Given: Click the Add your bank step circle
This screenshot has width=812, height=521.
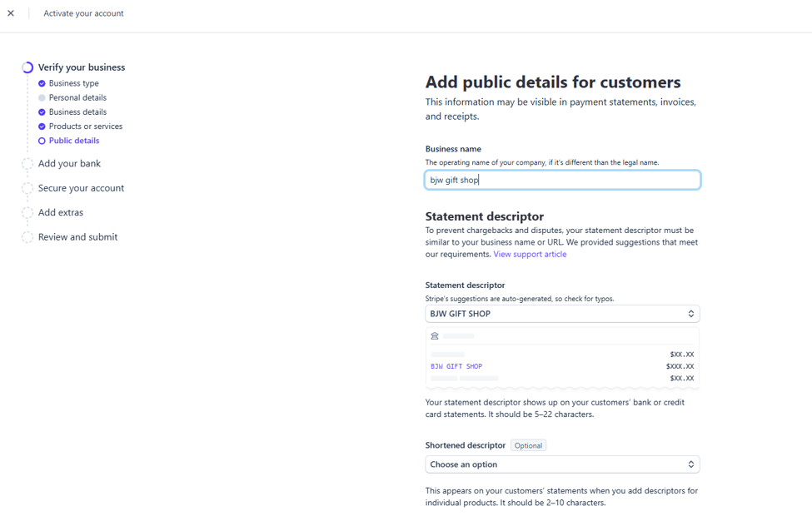Looking at the screenshot, I should point(27,163).
